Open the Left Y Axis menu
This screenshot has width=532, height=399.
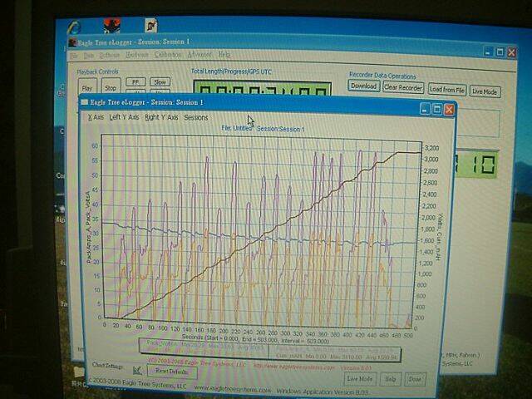coord(124,117)
